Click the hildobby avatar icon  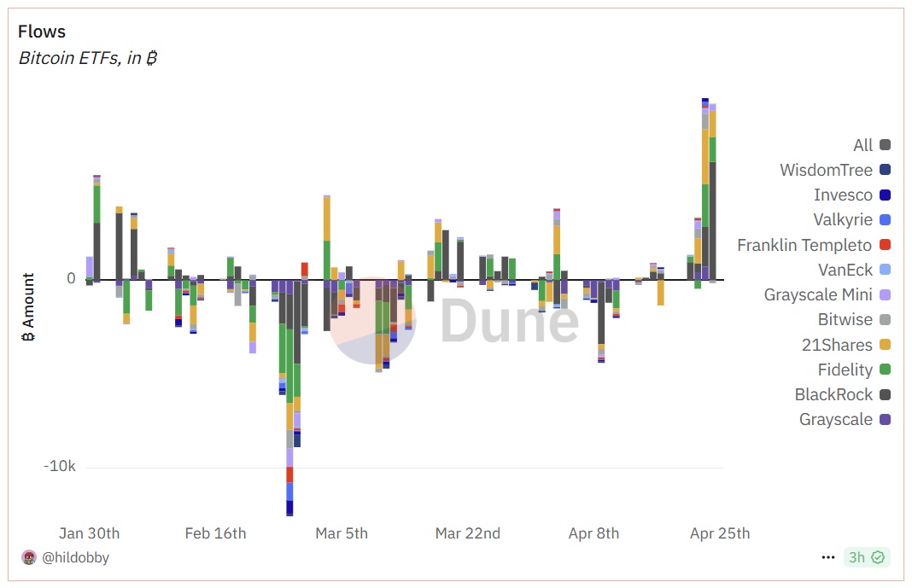click(x=29, y=557)
